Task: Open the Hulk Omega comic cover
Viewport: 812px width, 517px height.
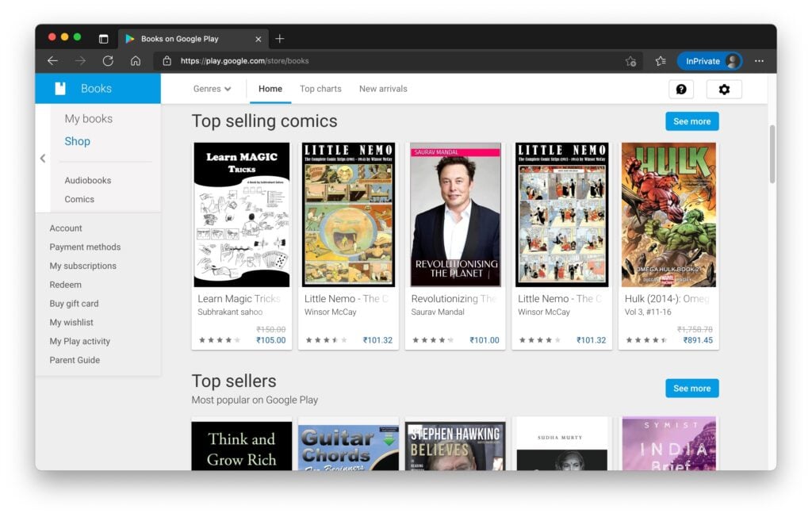Action: tap(668, 214)
